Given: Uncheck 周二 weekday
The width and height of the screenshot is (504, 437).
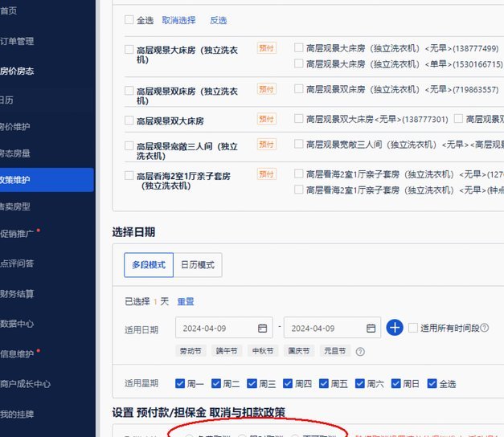Looking at the screenshot, I should click(x=216, y=383).
